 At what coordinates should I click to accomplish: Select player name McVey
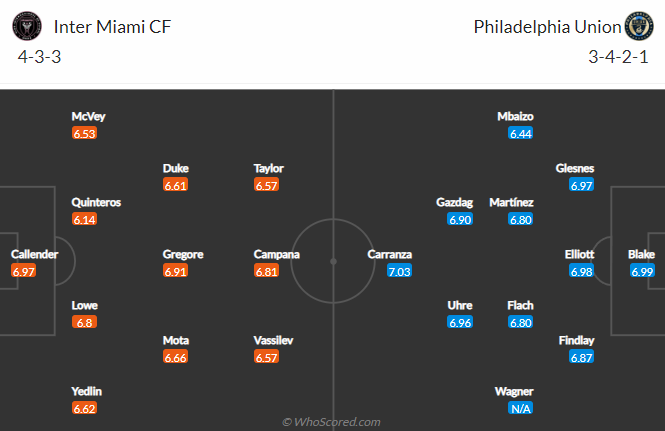(x=88, y=117)
